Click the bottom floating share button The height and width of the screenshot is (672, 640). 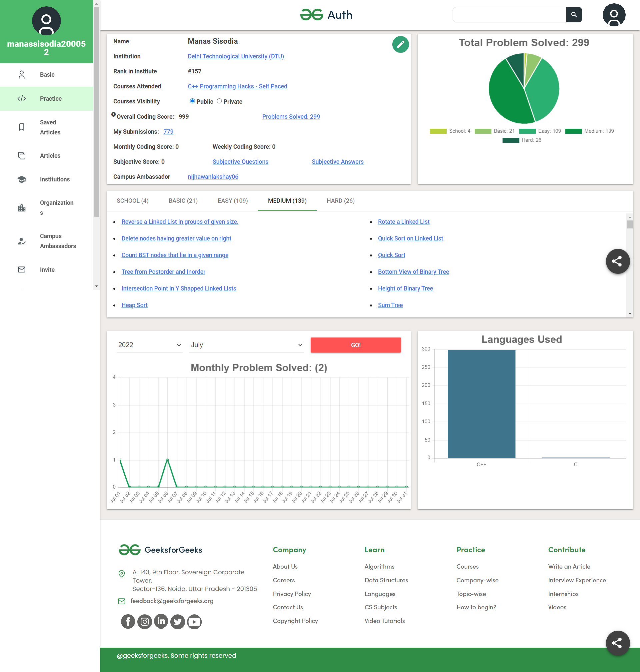point(617,643)
